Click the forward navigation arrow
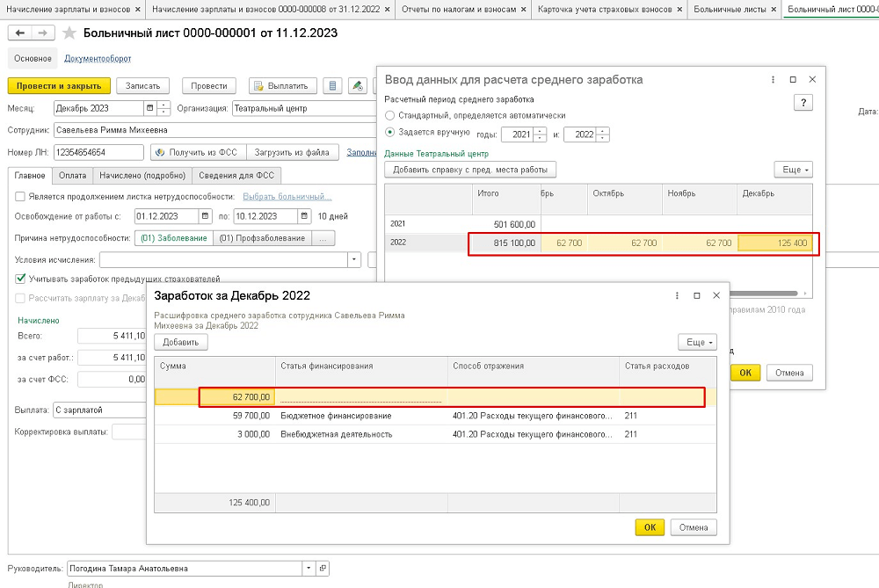 (x=41, y=33)
